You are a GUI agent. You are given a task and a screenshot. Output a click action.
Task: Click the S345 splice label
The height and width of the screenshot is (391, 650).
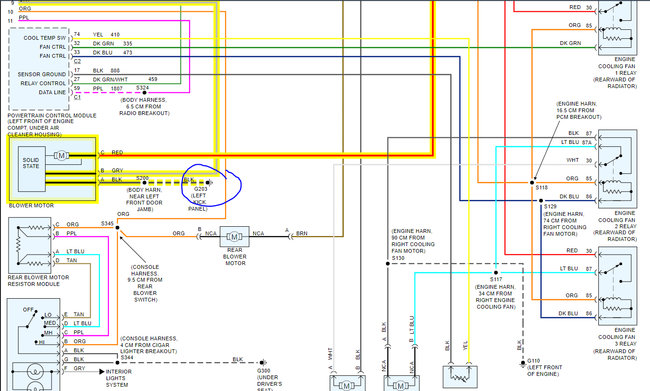tap(107, 223)
